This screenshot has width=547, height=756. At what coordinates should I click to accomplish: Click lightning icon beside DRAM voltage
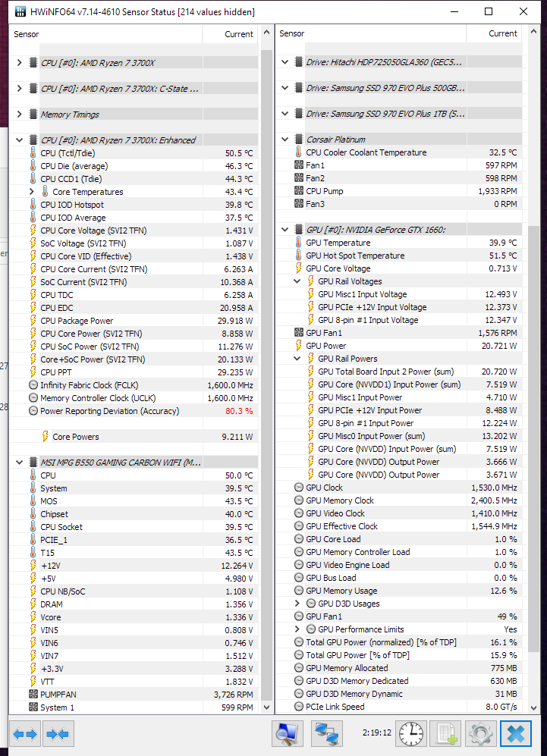pos(33,604)
